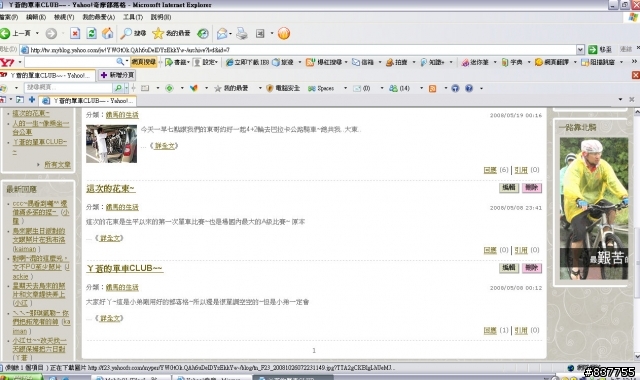Expand the back button history dropdown
The width and height of the screenshot is (640, 380).
point(37,33)
